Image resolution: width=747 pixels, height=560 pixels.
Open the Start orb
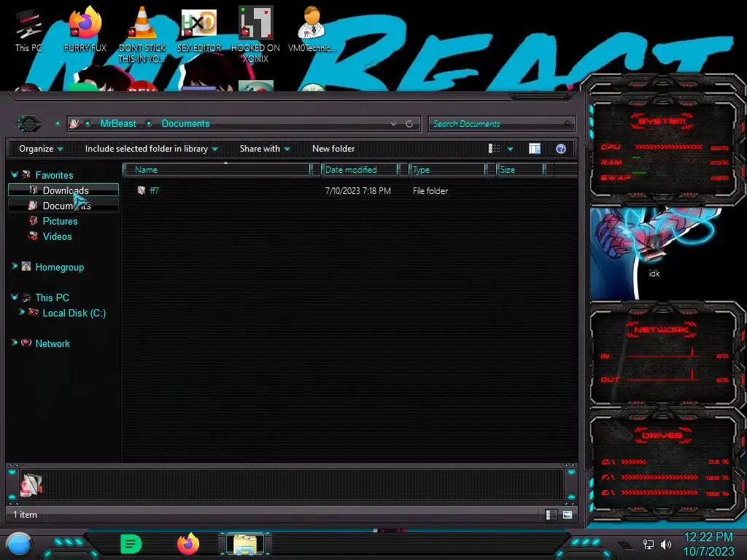click(x=19, y=544)
